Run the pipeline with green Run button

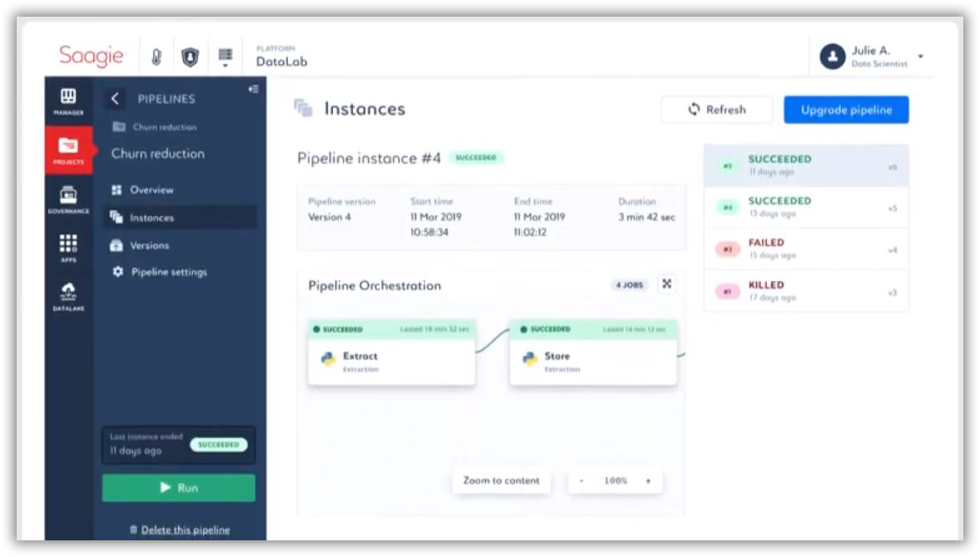pyautogui.click(x=179, y=488)
